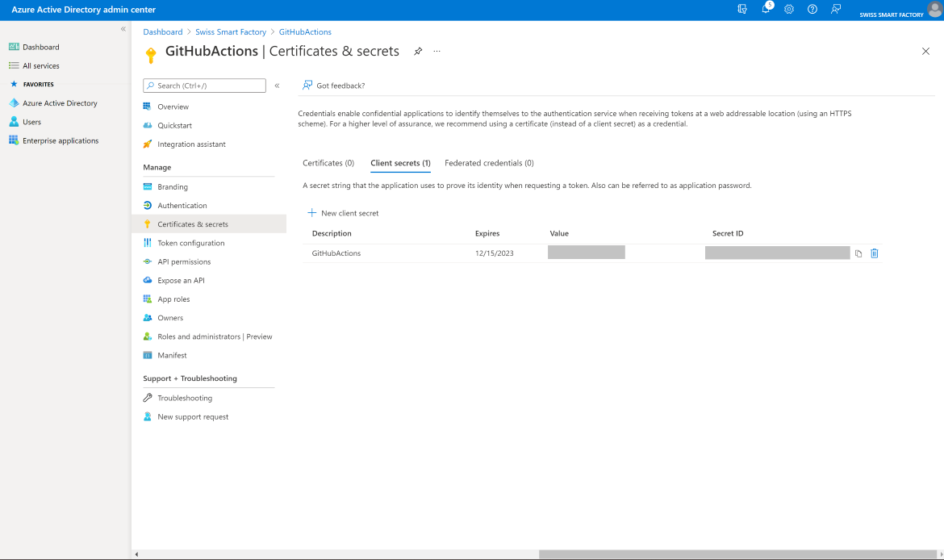Pin the Certificates & secrets blade
Viewport: 944px width, 560px height.
click(x=418, y=51)
